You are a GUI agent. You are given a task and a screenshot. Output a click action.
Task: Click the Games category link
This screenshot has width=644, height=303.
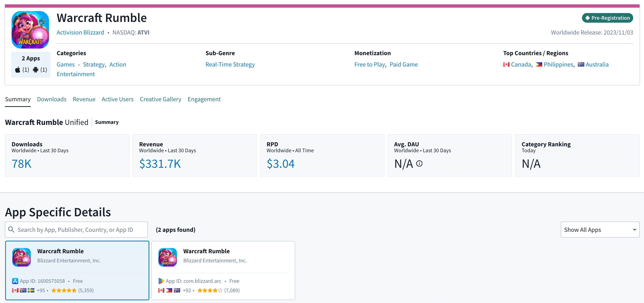tap(65, 64)
